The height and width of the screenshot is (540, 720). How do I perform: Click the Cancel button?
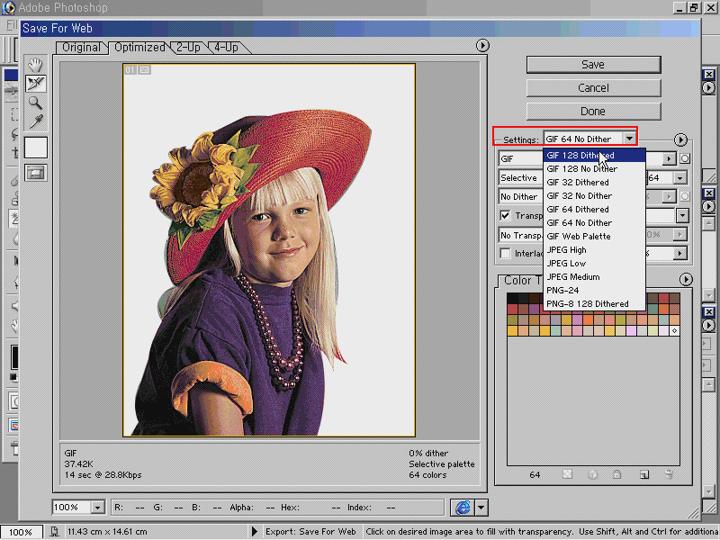point(593,88)
